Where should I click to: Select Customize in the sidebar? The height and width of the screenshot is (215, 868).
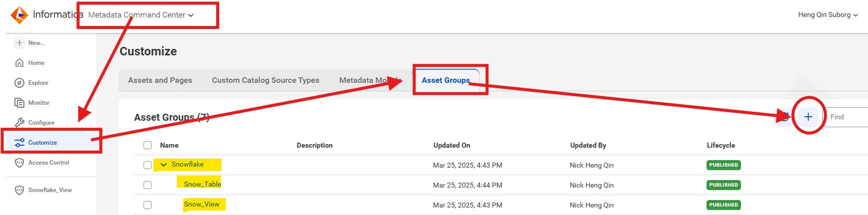point(36,143)
